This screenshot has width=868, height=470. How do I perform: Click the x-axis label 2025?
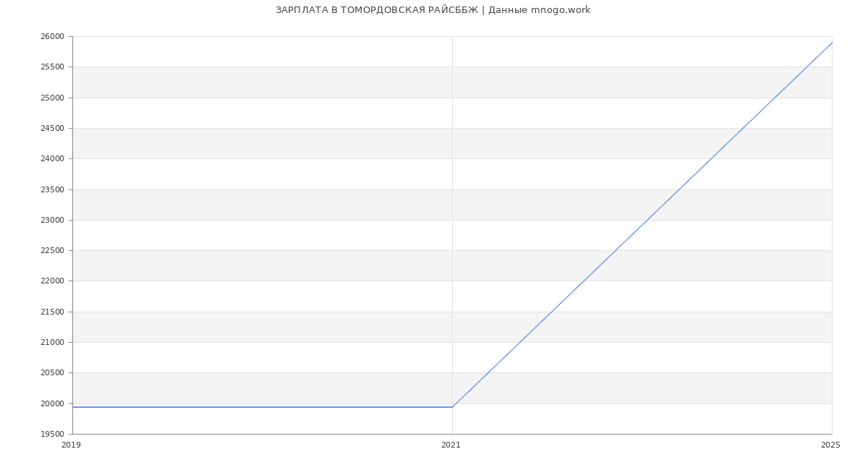830,445
